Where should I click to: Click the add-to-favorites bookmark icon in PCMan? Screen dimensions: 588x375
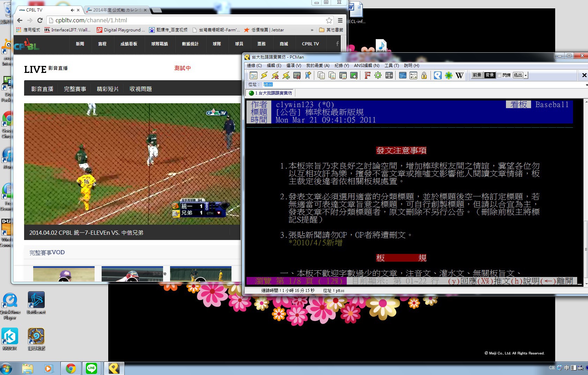pos(308,75)
